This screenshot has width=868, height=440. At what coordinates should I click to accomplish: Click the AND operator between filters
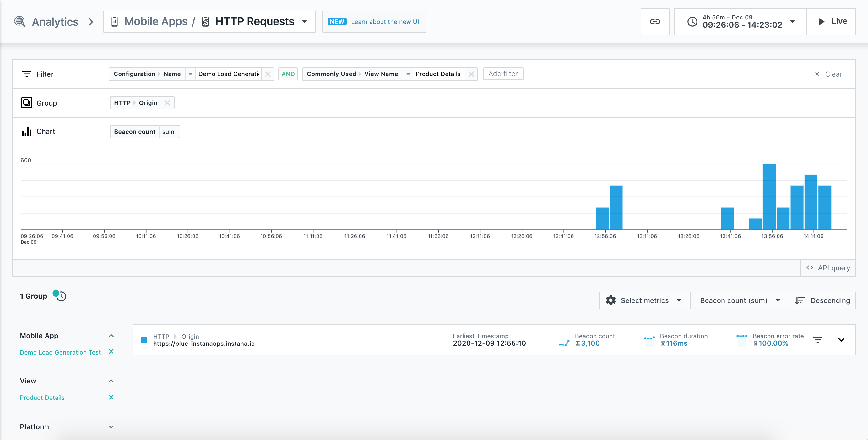click(288, 74)
